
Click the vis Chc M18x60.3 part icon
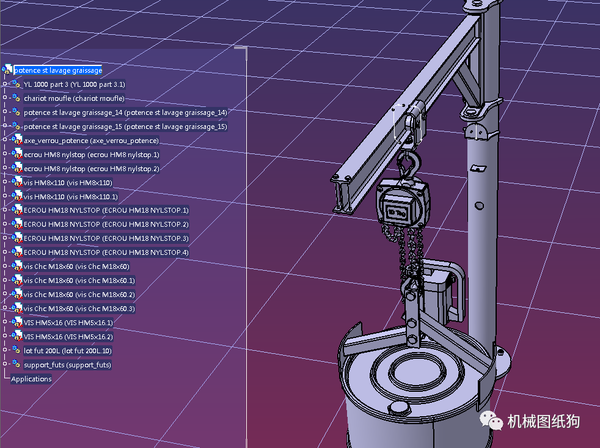(17, 308)
